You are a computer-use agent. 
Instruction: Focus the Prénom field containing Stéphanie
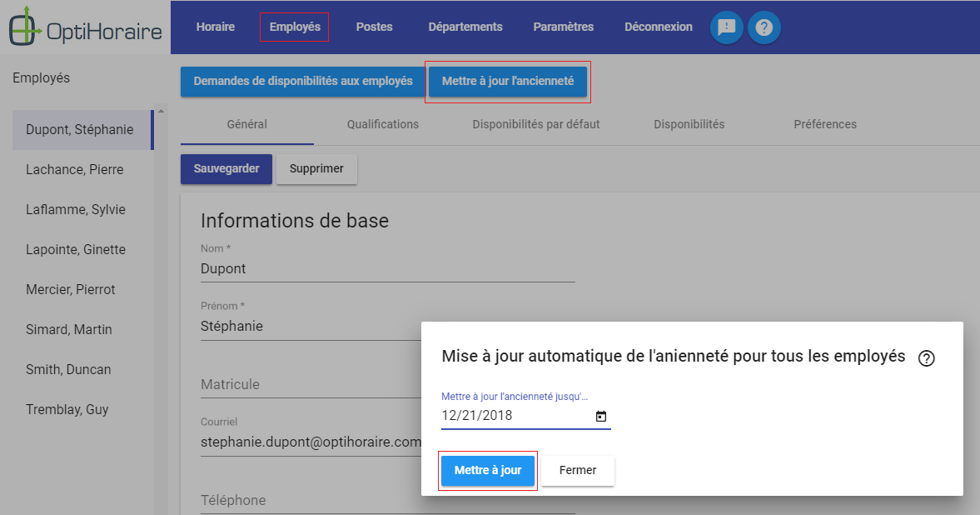coord(311,327)
